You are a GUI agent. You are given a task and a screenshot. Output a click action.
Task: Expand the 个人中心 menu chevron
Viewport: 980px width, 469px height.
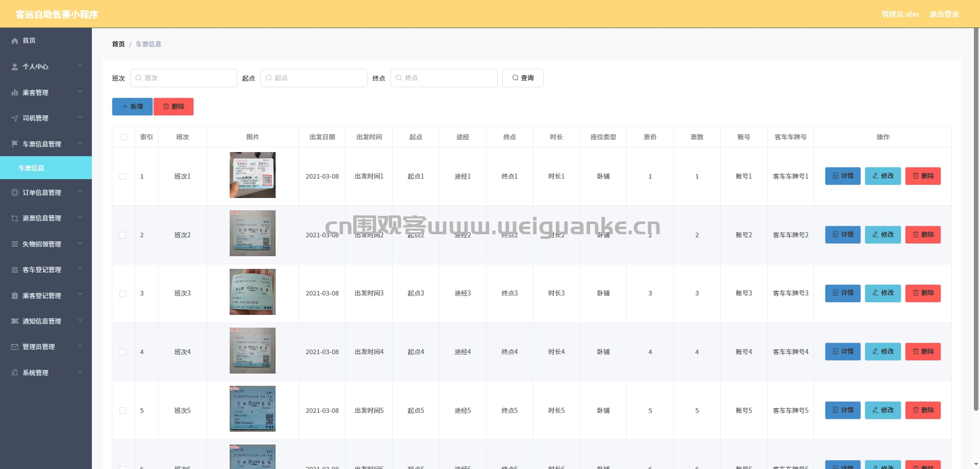[x=80, y=66]
